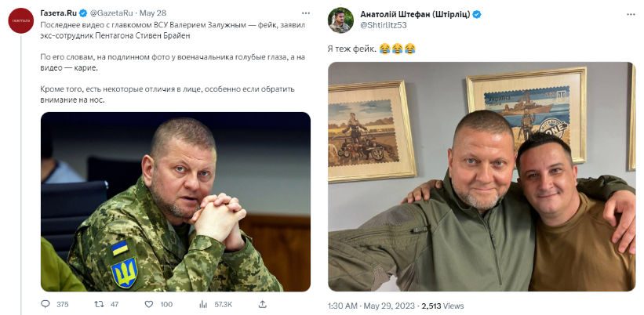Enlarge the selfie photo with framed stamps
The height and width of the screenshot is (315, 644).
pos(482,177)
